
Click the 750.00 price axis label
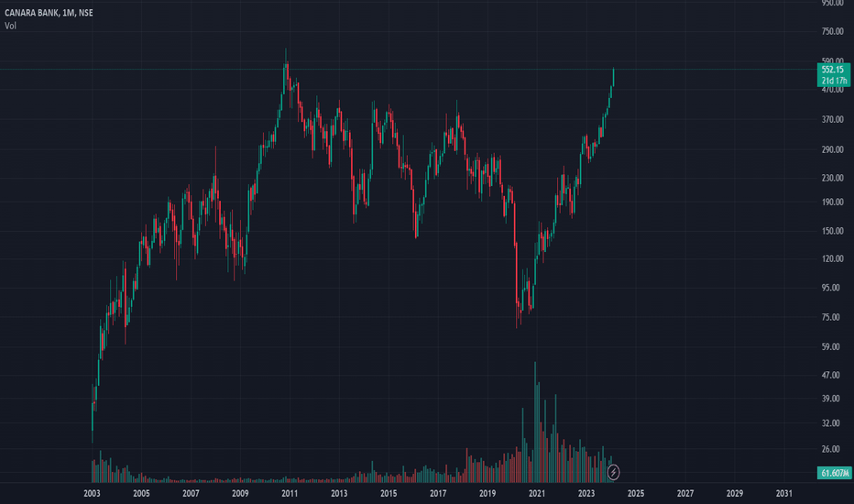[x=833, y=31]
